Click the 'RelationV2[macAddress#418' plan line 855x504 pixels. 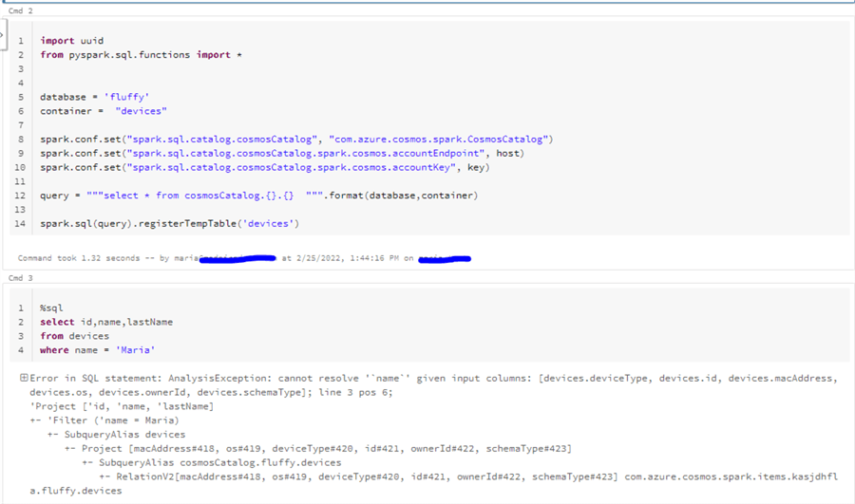click(468, 476)
